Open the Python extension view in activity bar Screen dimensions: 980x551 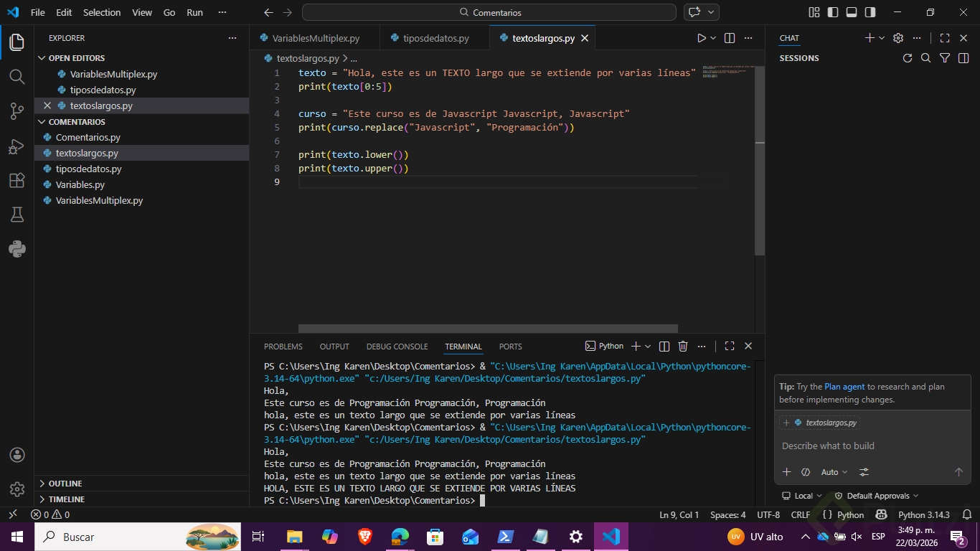17,249
